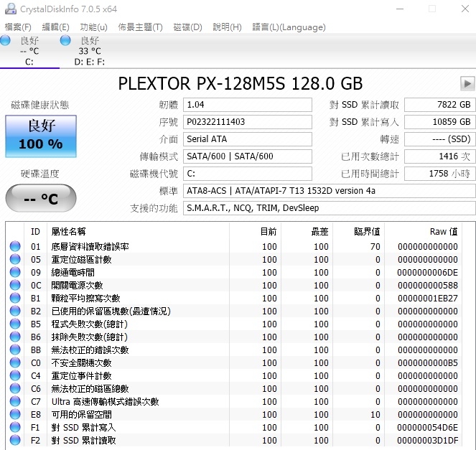476x450 pixels.
Task: Open the 檔案(F) menu
Action: [18, 27]
